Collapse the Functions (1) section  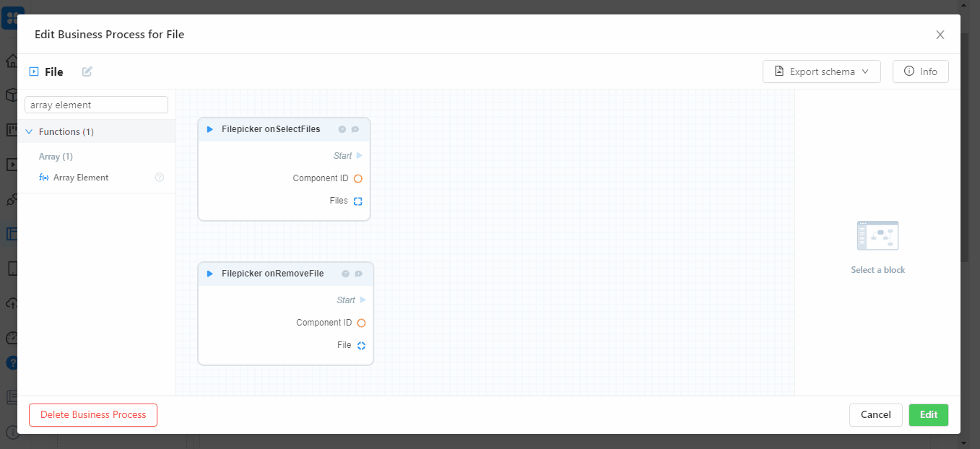tap(29, 132)
